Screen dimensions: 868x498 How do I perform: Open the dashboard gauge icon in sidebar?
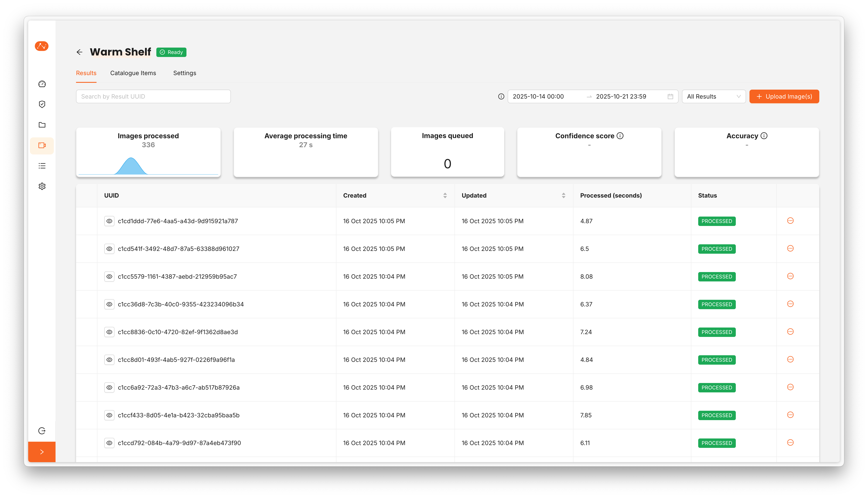pyautogui.click(x=42, y=84)
